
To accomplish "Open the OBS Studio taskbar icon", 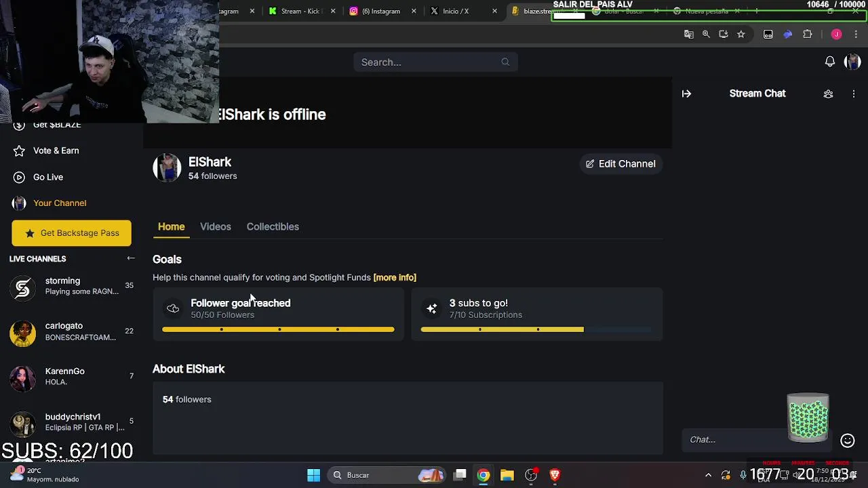I will tap(531, 475).
